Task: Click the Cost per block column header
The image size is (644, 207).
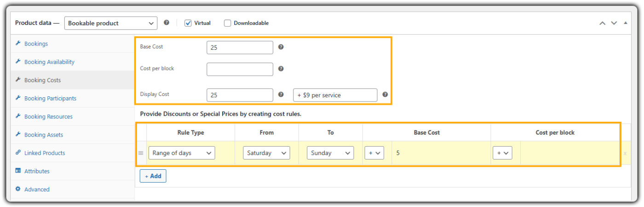Action: click(x=555, y=132)
